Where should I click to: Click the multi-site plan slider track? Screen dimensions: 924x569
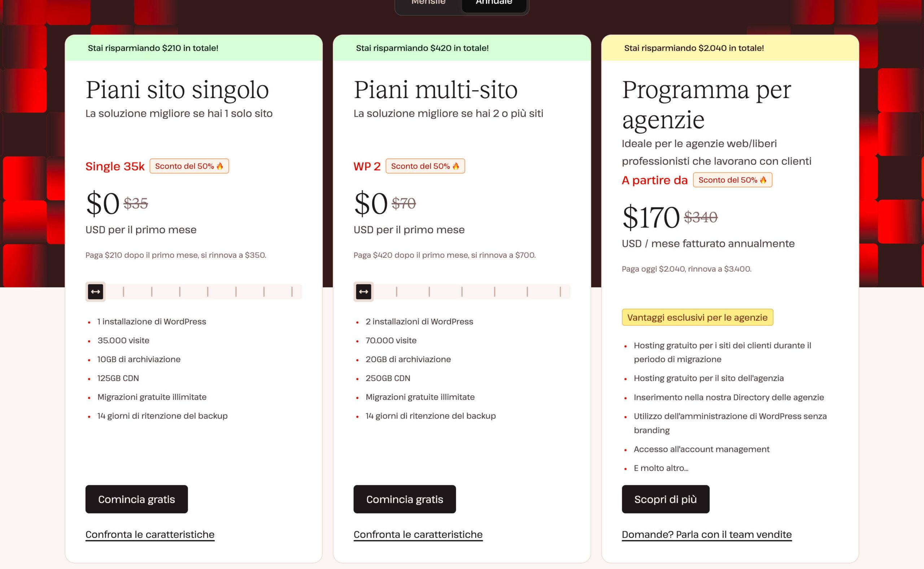tap(478, 292)
